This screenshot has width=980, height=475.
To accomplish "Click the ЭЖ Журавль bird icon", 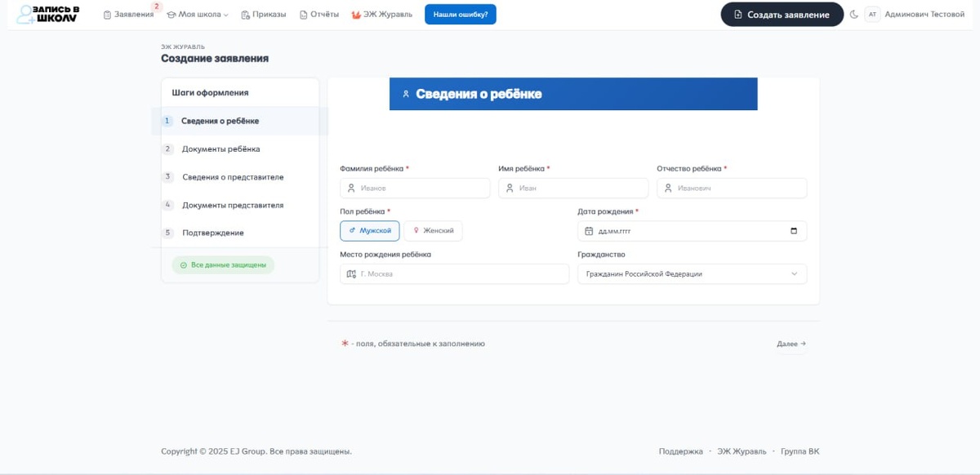I will point(356,15).
